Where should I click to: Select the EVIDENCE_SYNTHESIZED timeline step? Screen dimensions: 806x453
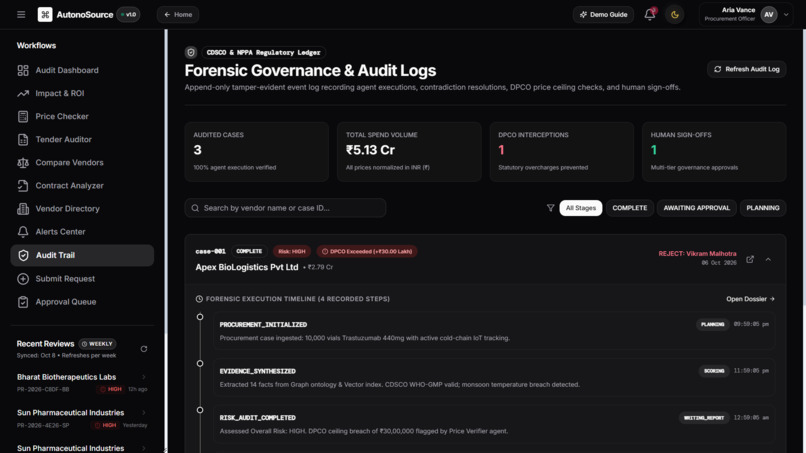pyautogui.click(x=493, y=377)
